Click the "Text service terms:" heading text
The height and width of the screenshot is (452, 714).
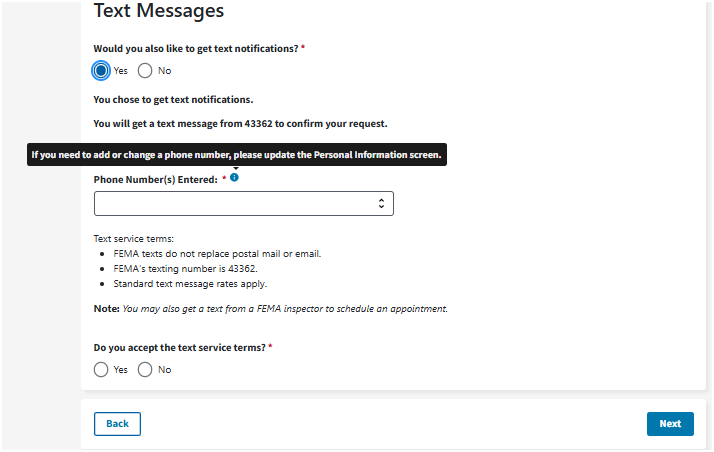(134, 239)
